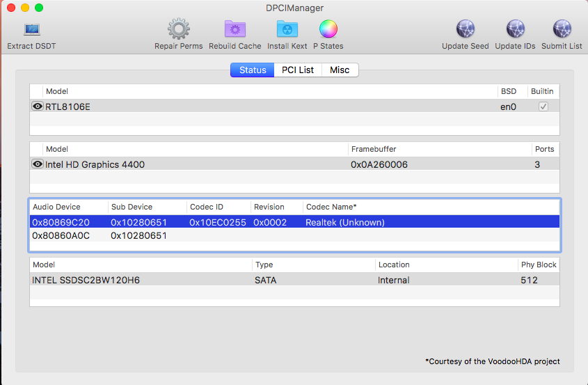
Task: Click the Submit List globe icon
Action: coord(561,29)
